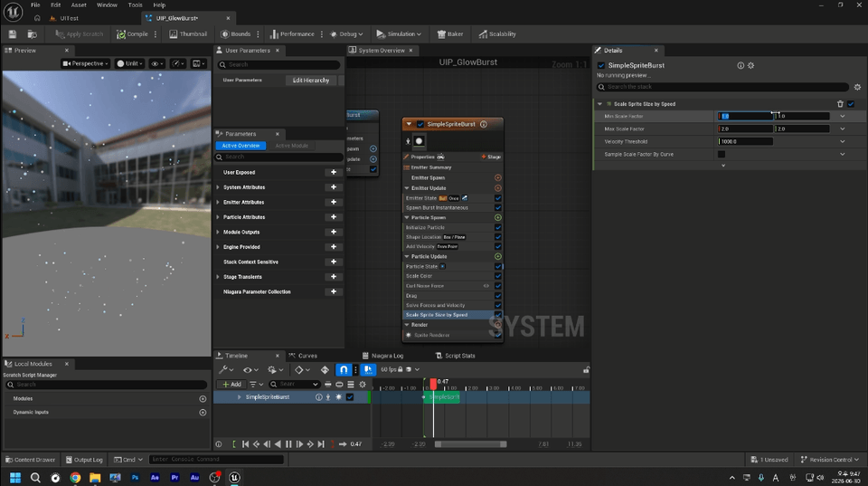Pause the timeline playback

[288, 444]
